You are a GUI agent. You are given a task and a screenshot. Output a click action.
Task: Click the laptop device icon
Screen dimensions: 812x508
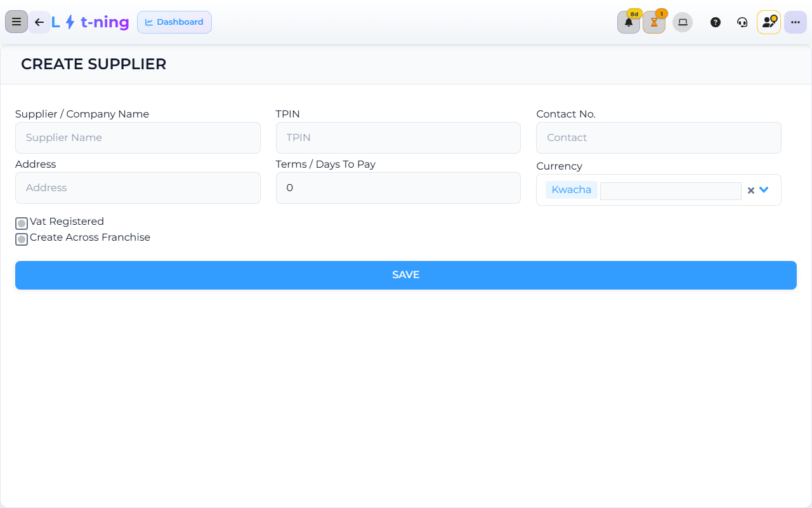coord(683,22)
